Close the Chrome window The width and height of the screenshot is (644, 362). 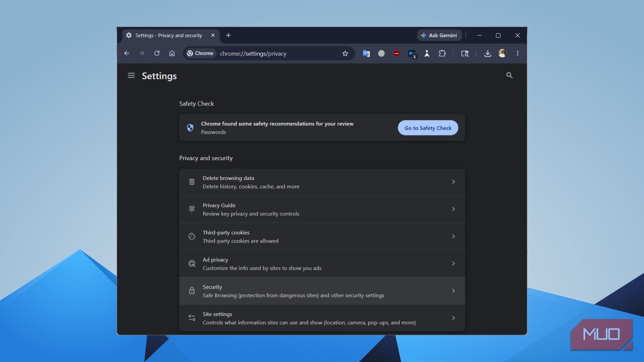tap(518, 35)
